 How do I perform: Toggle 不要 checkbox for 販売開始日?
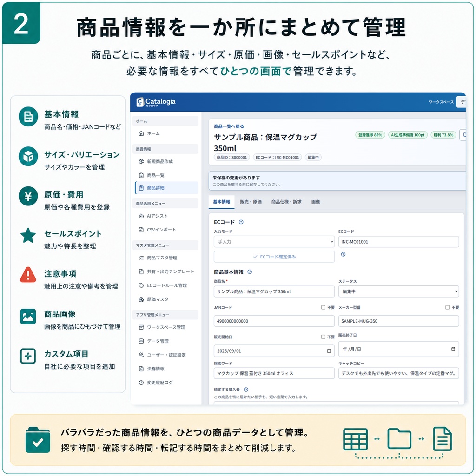(x=324, y=337)
